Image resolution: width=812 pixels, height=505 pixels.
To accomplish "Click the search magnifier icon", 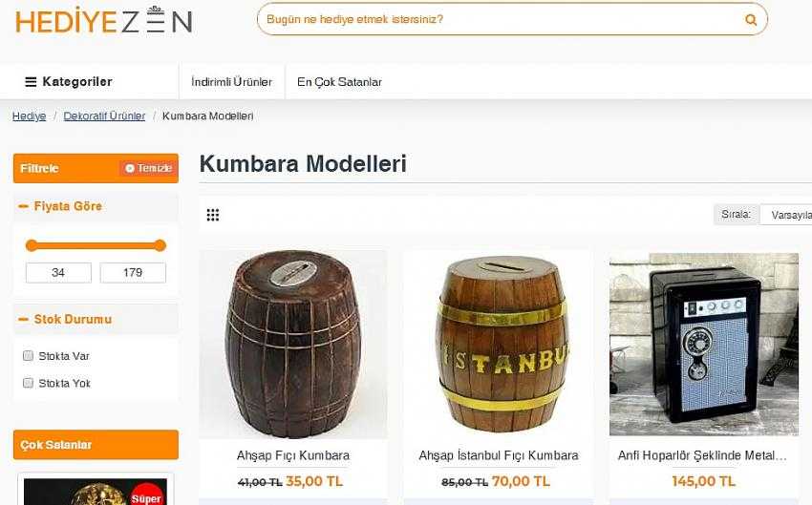I will click(x=750, y=20).
